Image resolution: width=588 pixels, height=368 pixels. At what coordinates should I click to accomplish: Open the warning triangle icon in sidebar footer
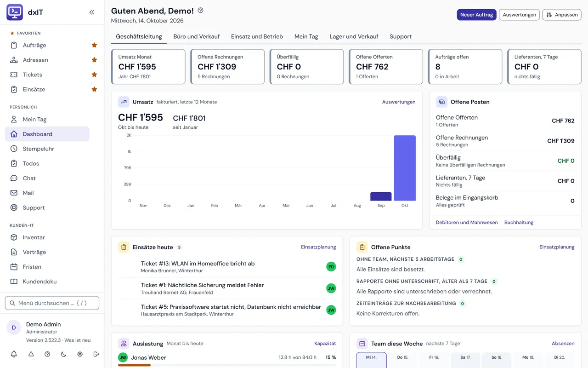point(31,354)
